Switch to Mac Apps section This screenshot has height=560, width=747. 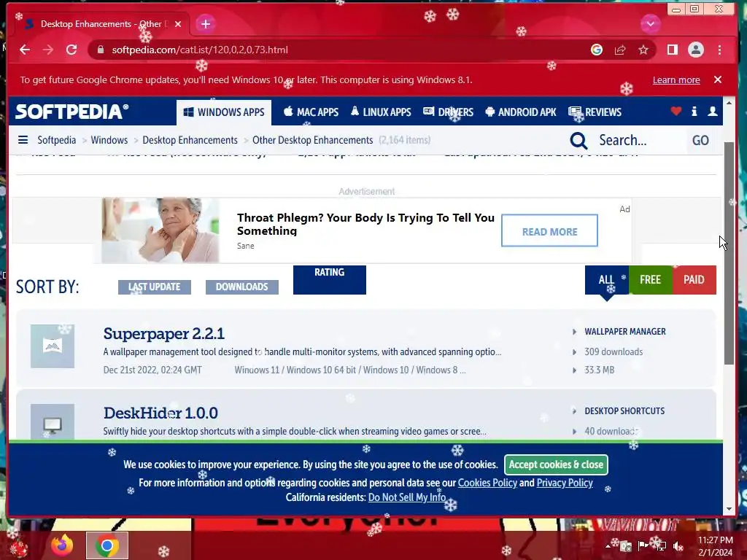(311, 112)
